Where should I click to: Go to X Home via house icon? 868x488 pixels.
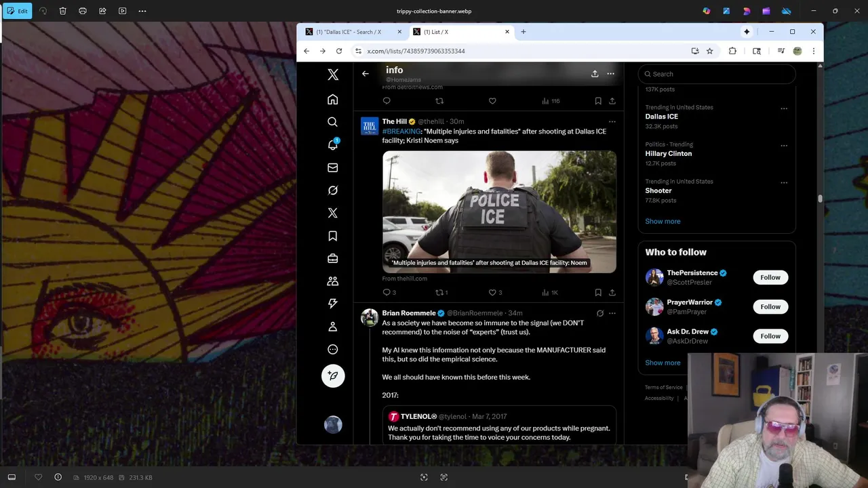click(332, 100)
